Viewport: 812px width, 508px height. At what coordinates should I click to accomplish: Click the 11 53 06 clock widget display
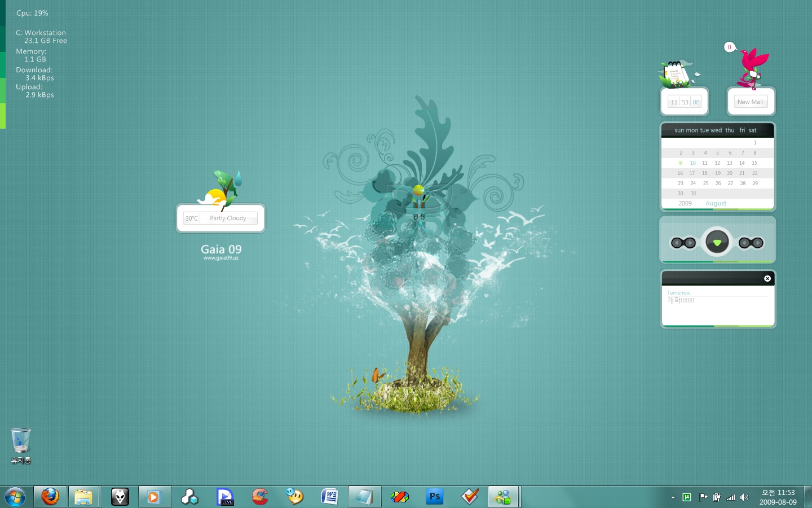pos(685,102)
